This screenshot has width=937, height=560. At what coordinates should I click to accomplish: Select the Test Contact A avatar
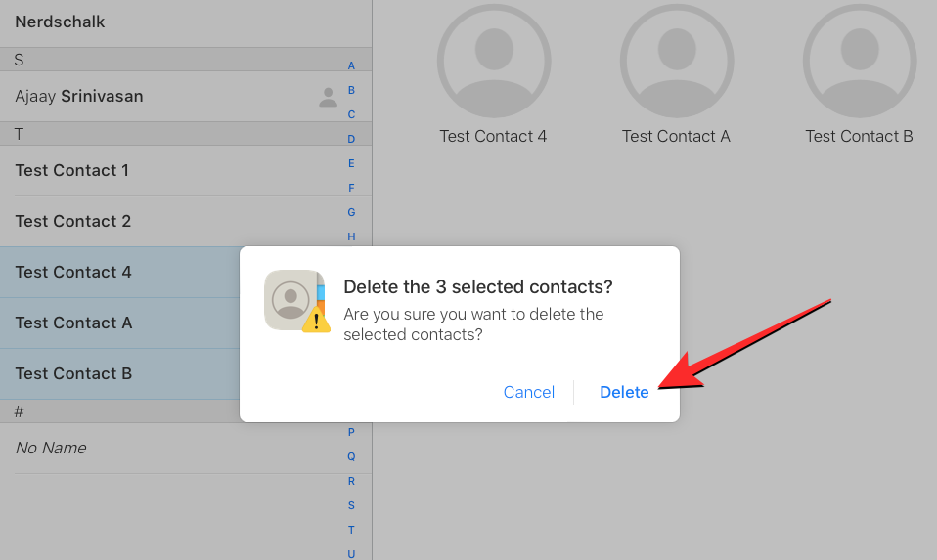(x=677, y=61)
